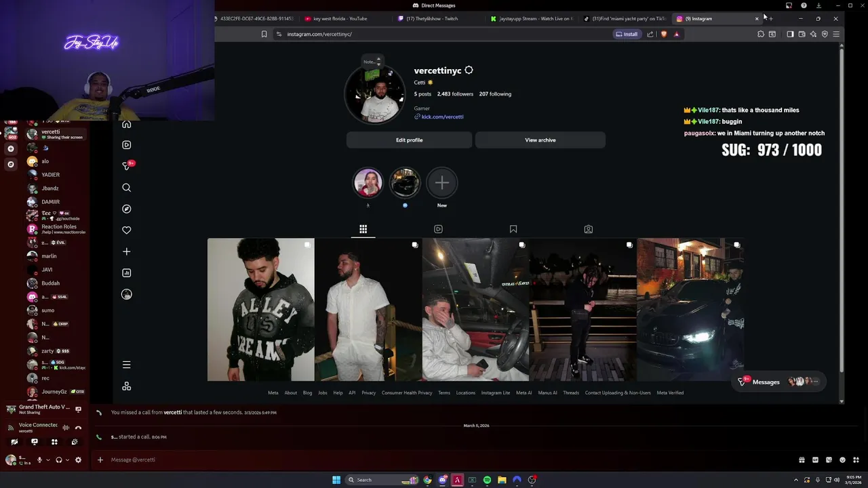Open the Also from Meta icon

click(x=126, y=386)
